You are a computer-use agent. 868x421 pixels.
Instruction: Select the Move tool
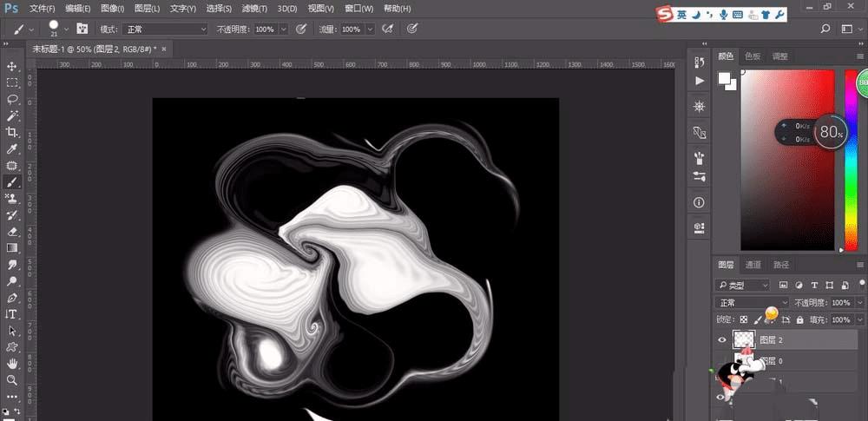pyautogui.click(x=12, y=67)
